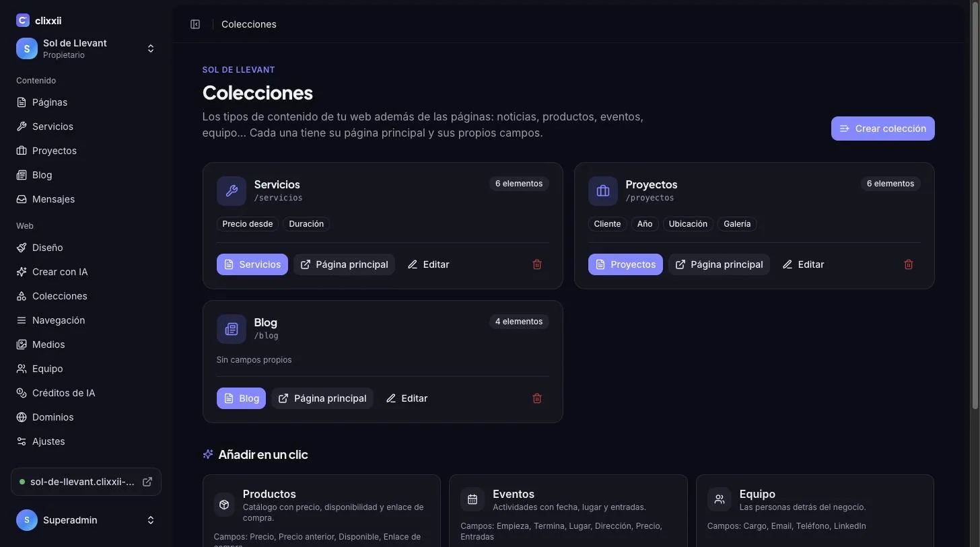Viewport: 980px width, 547px height.
Task: Open Crear con IA
Action: [86, 272]
